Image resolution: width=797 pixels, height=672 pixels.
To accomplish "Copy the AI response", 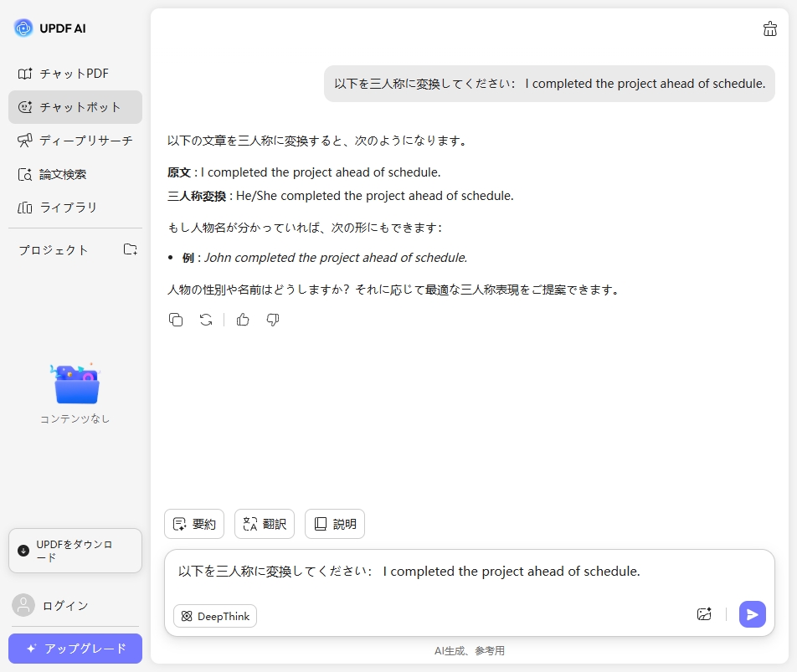I will 176,320.
